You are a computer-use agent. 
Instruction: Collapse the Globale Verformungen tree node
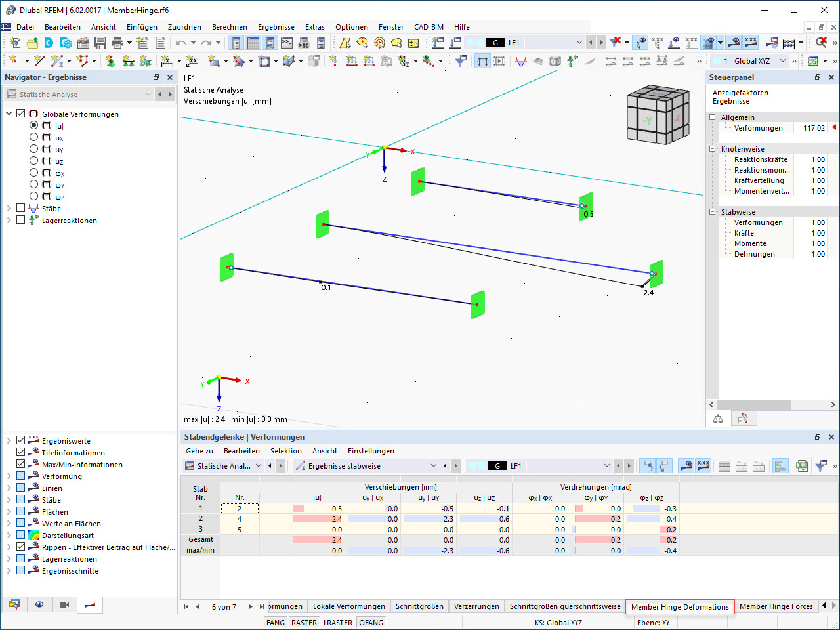click(9, 114)
